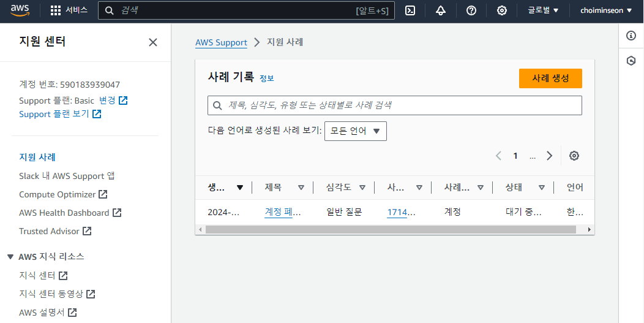This screenshot has width=644, height=323.
Task: Click page number 1 in pagination
Action: 515,156
